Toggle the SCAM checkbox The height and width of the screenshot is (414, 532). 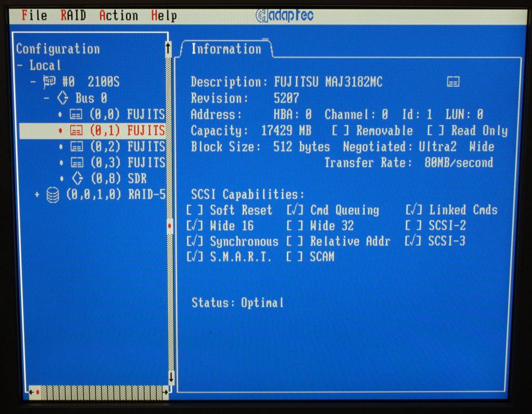pyautogui.click(x=295, y=257)
